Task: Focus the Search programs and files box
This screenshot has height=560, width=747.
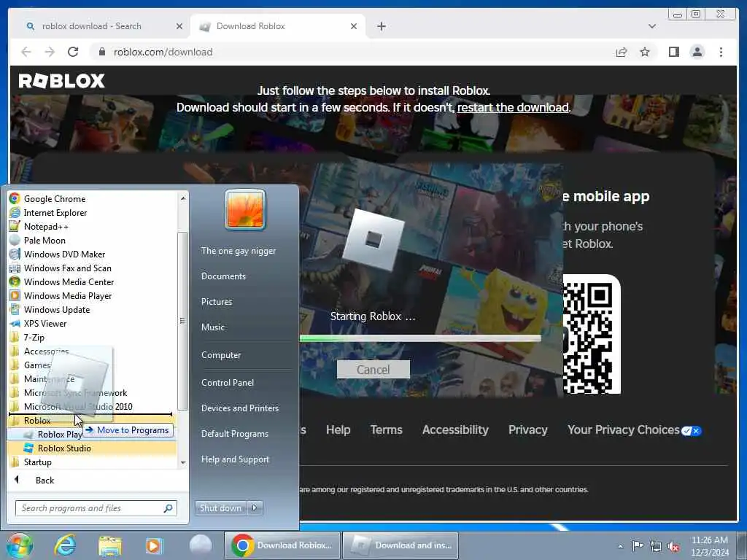Action: click(96, 508)
